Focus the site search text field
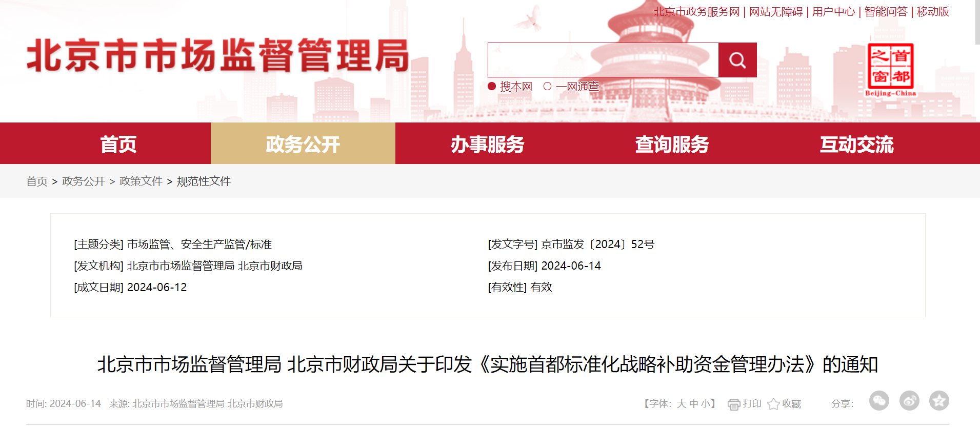This screenshot has height=429, width=980. click(x=603, y=60)
